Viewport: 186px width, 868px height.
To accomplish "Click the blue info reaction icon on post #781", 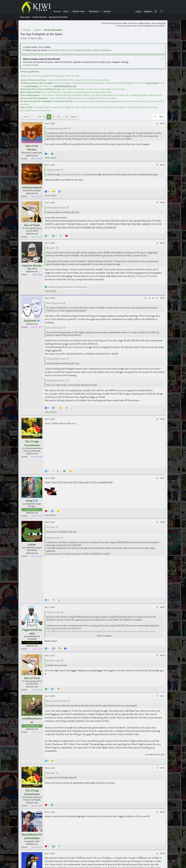I will click(x=46, y=154).
